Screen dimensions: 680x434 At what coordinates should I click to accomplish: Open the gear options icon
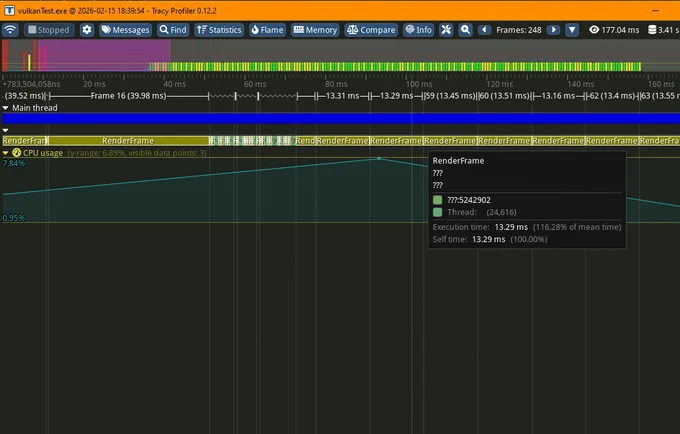tap(87, 29)
